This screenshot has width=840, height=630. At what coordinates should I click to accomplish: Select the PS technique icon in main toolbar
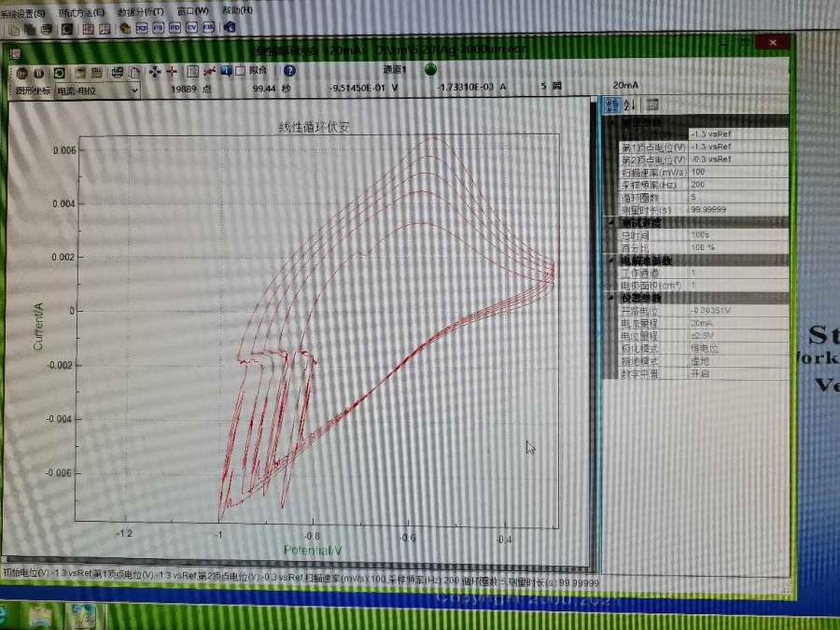(x=159, y=27)
